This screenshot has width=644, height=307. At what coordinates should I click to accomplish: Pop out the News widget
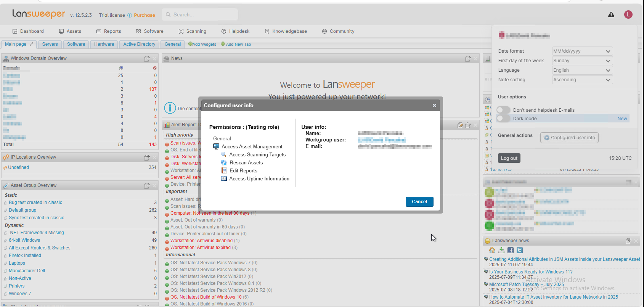click(468, 59)
